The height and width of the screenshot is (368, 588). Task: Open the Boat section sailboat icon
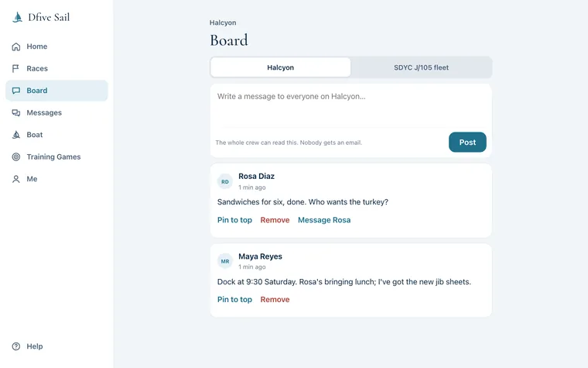[x=16, y=135]
